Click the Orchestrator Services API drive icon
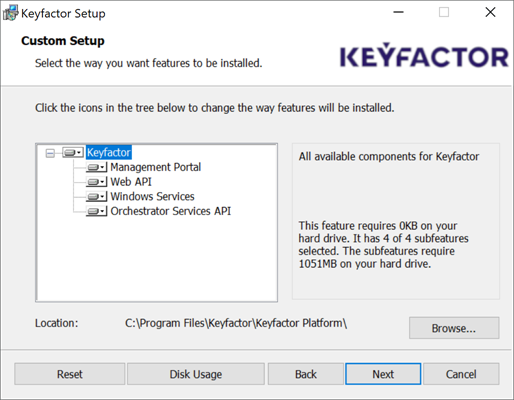 96,211
